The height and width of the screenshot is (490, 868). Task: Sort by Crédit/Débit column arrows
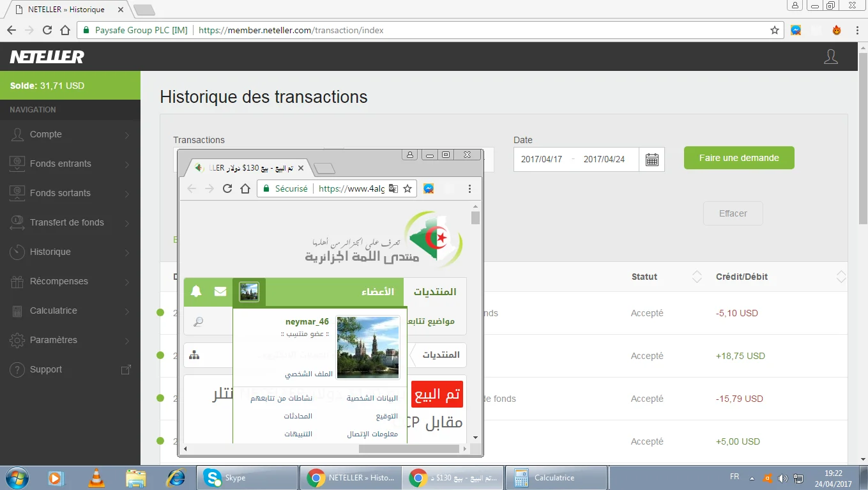pyautogui.click(x=841, y=277)
